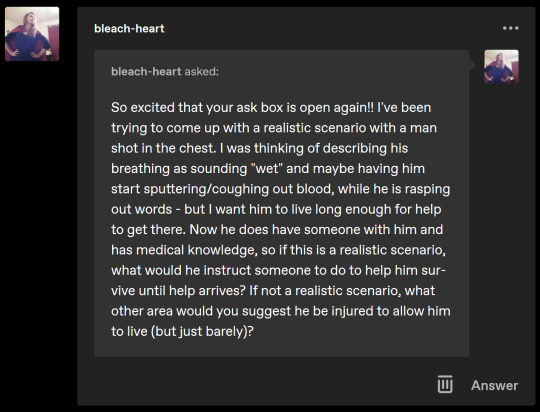Image resolution: width=540 pixels, height=412 pixels.
Task: Click the final line "to live (but just barely)?"
Action: click(182, 331)
